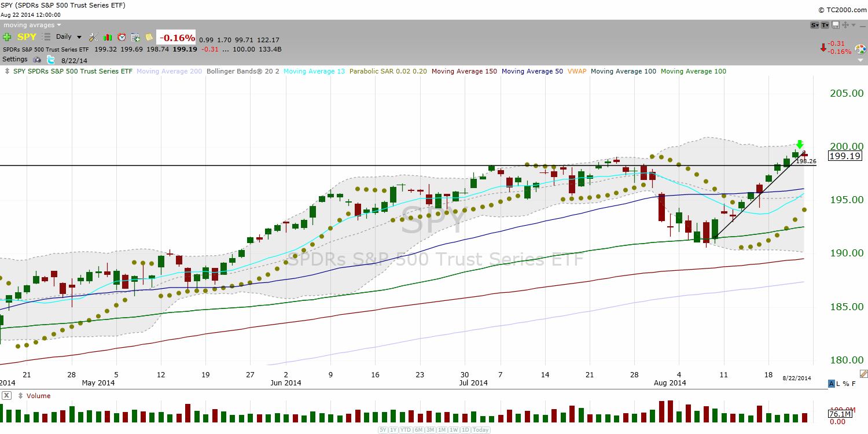
Task: Click the move-window crosshair arrows icon
Action: pyautogui.click(x=845, y=25)
